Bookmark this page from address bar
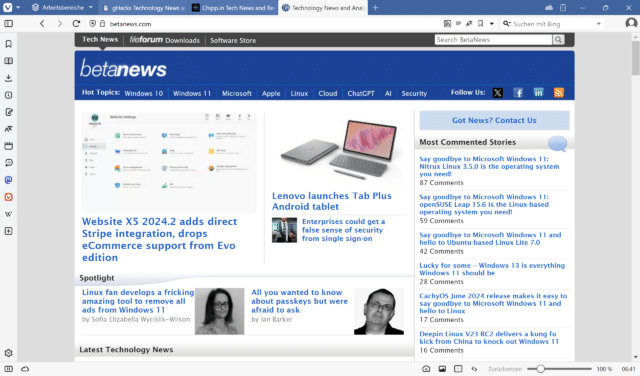 coord(480,24)
